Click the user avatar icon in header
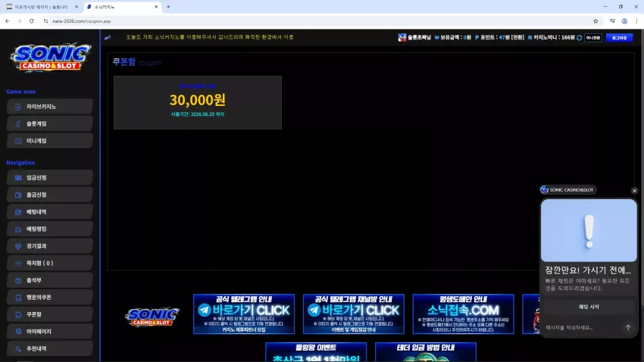This screenshot has height=362, width=644. [402, 37]
